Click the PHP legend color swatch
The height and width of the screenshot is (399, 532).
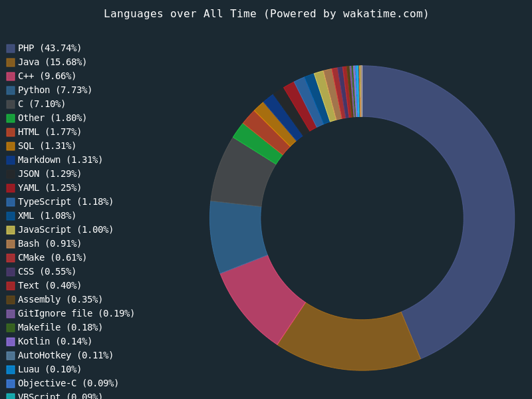tap(11, 49)
